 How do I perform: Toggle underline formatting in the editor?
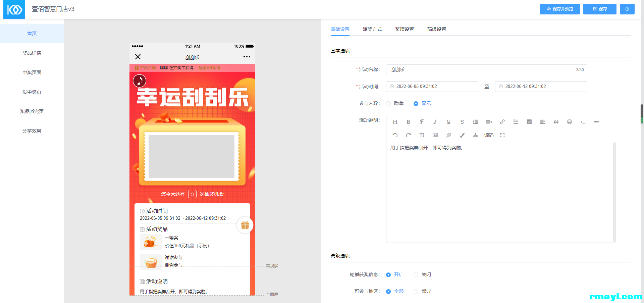[x=448, y=122]
